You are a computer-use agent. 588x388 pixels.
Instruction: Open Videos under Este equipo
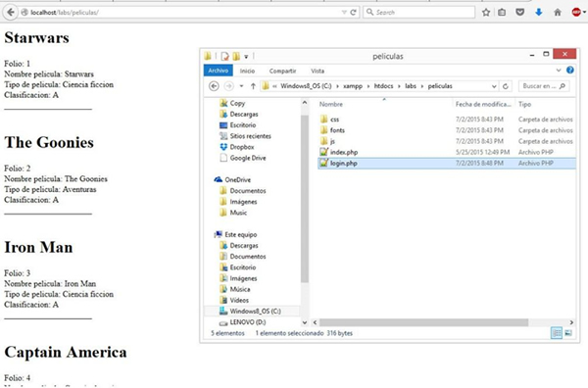click(239, 300)
